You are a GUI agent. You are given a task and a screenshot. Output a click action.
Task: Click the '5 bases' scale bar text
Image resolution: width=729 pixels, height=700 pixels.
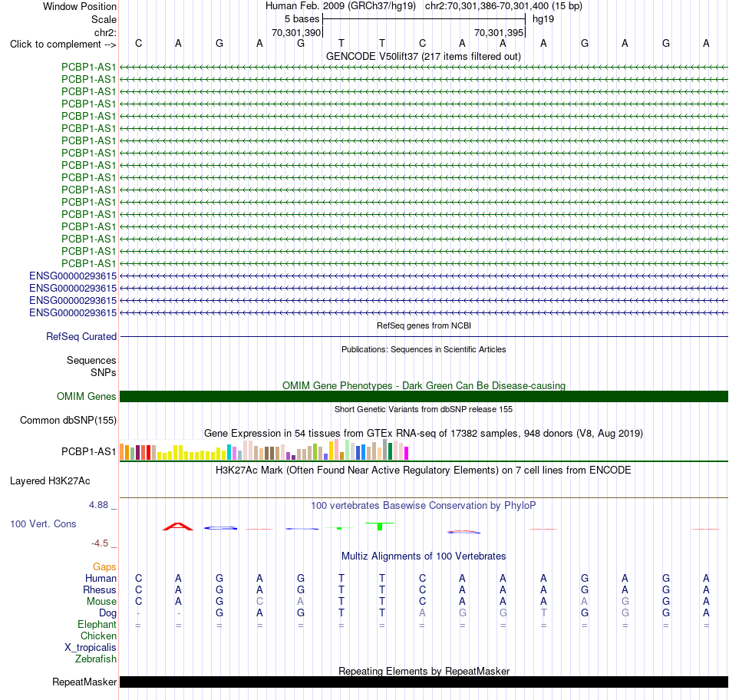click(302, 19)
